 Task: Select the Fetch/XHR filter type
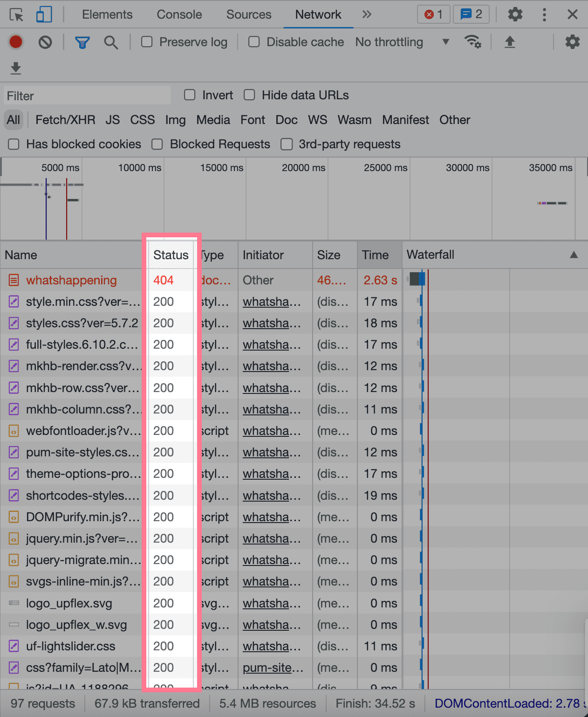[65, 120]
